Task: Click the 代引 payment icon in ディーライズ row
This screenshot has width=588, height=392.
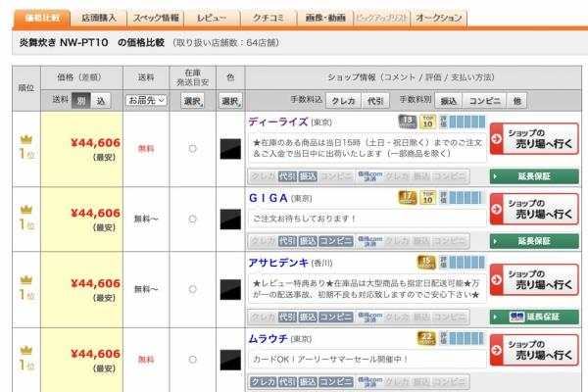Action: click(287, 176)
